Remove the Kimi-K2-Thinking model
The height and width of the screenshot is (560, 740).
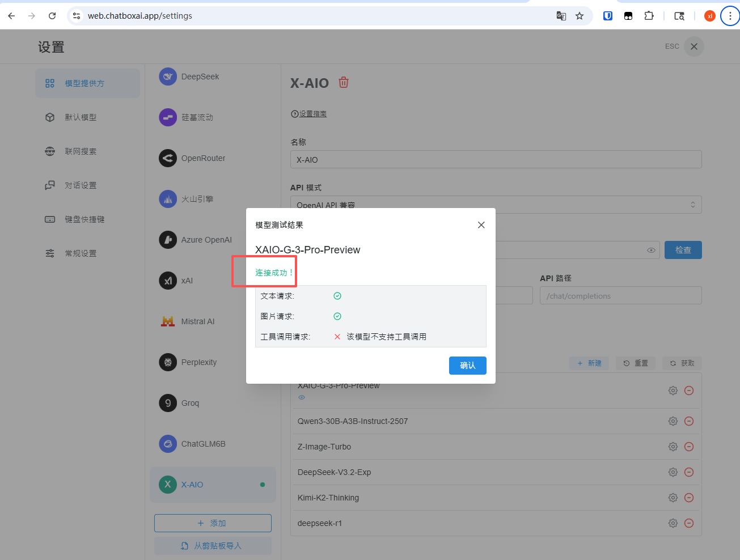pos(689,498)
